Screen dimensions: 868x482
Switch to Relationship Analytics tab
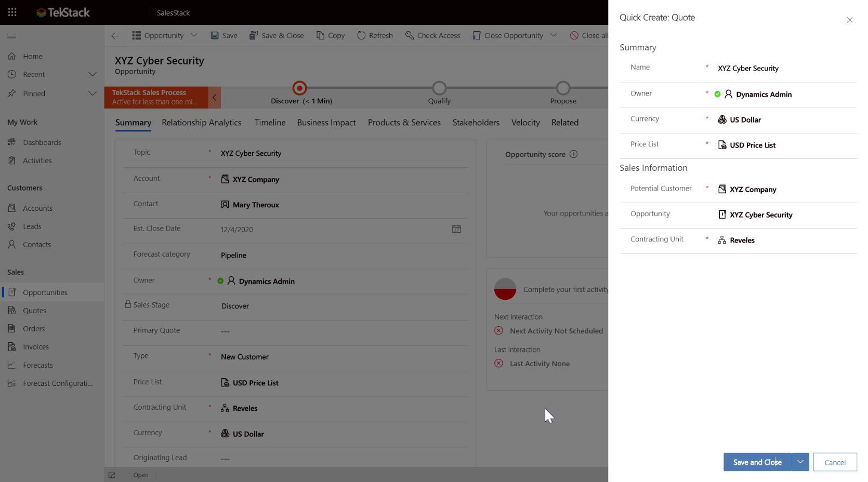pyautogui.click(x=202, y=123)
